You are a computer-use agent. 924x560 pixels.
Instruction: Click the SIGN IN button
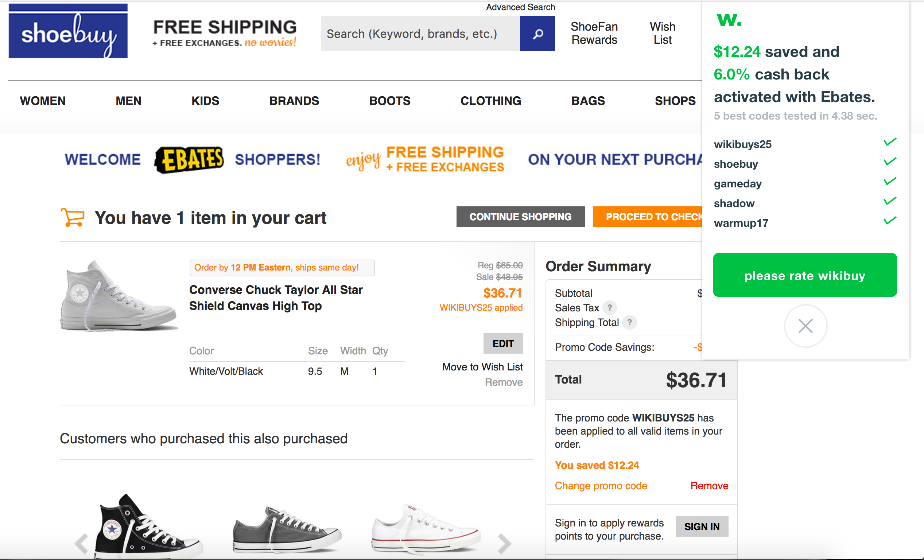click(702, 526)
